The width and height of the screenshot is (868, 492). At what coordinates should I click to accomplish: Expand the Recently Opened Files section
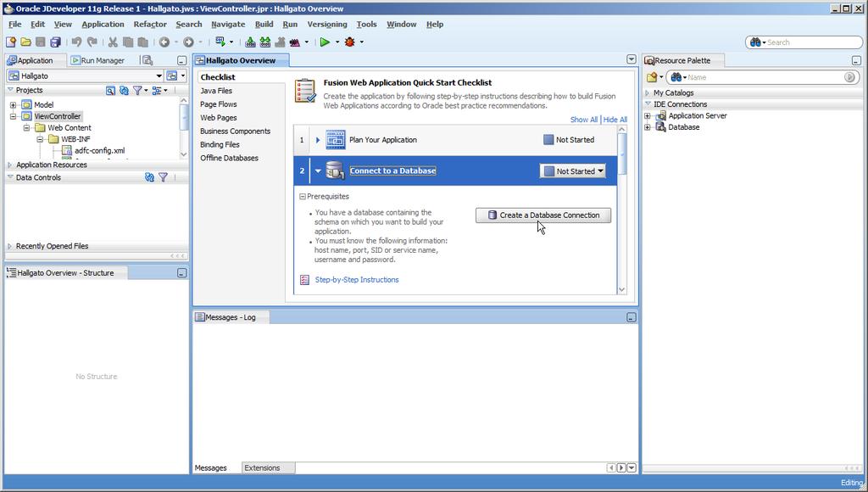pos(9,246)
